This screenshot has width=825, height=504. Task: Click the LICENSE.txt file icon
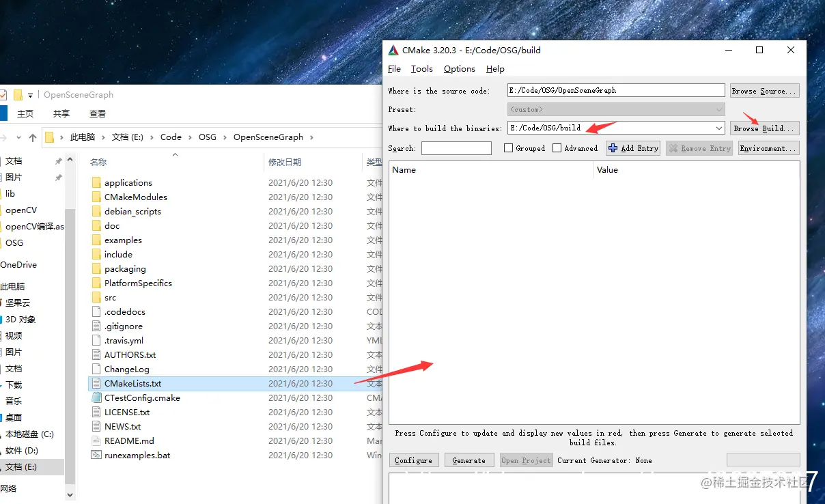[x=96, y=412]
